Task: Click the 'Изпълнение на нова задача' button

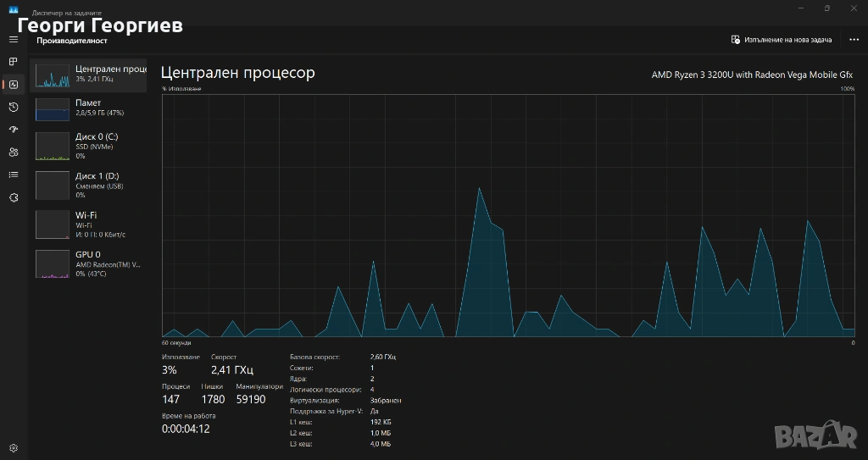Action: pyautogui.click(x=782, y=40)
